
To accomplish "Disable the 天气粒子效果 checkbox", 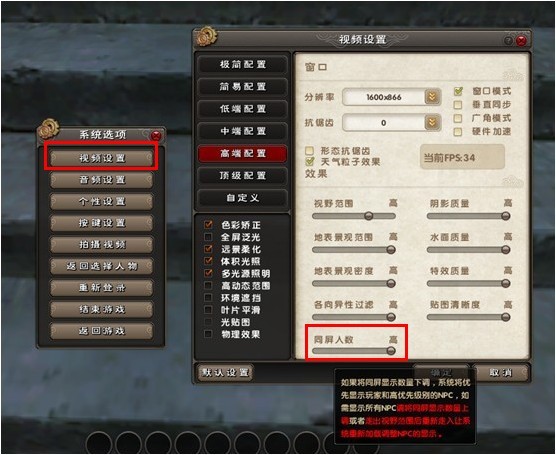I will pos(310,162).
